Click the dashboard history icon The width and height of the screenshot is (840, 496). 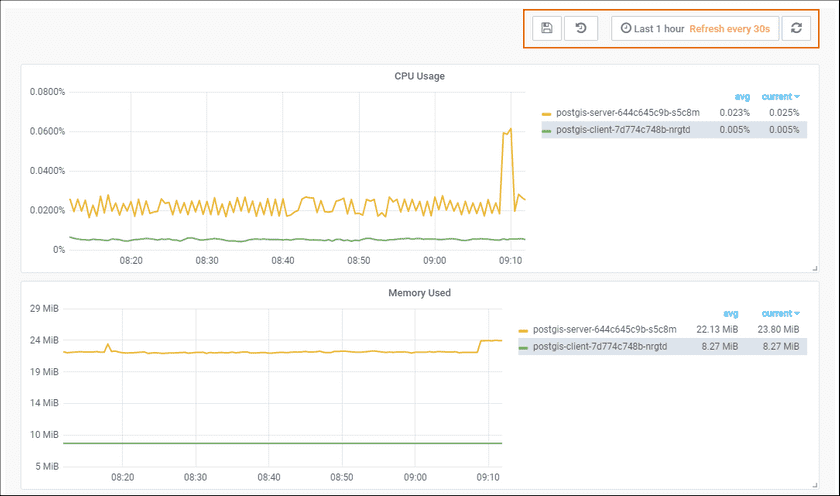pyautogui.click(x=581, y=28)
